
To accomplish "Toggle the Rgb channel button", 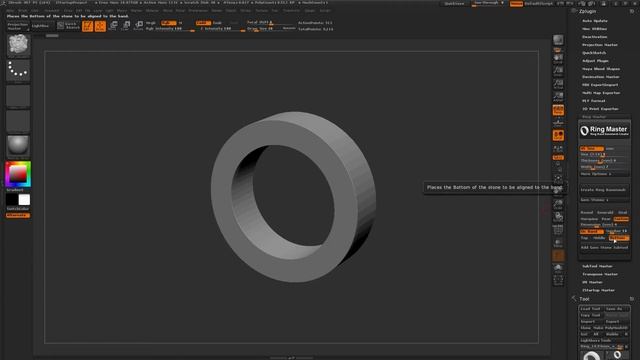I will coord(169,23).
